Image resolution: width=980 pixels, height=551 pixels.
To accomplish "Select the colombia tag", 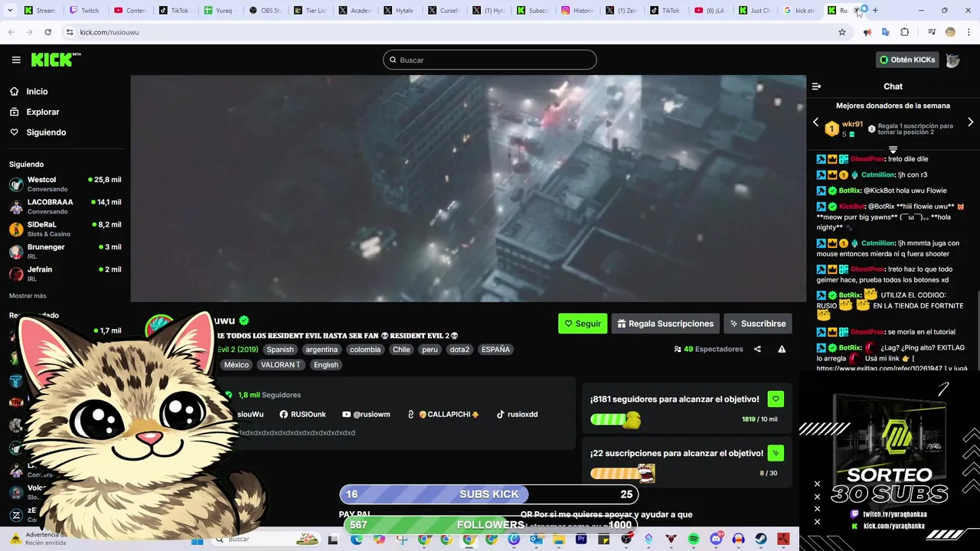I will [365, 349].
